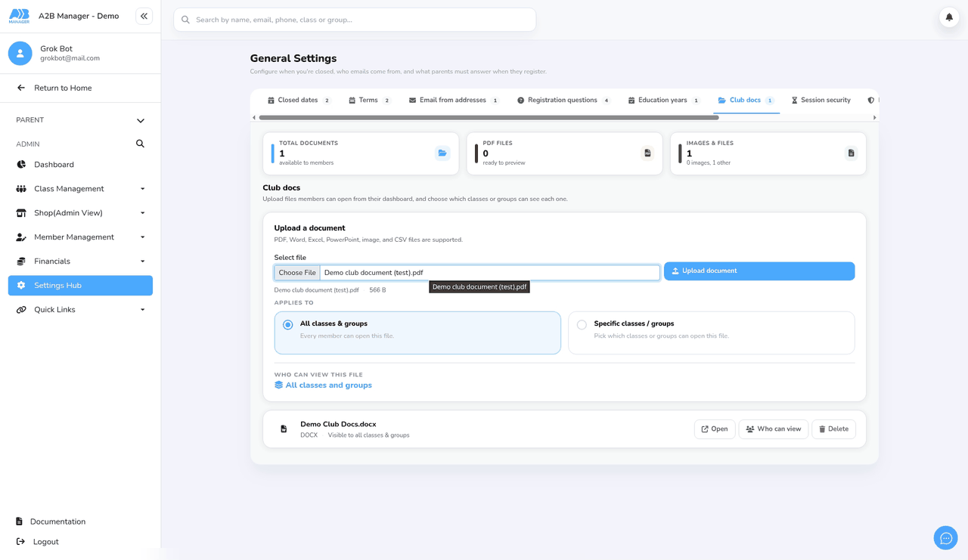Click the Documentation file icon
Viewport: 968px width, 560px height.
pyautogui.click(x=20, y=521)
